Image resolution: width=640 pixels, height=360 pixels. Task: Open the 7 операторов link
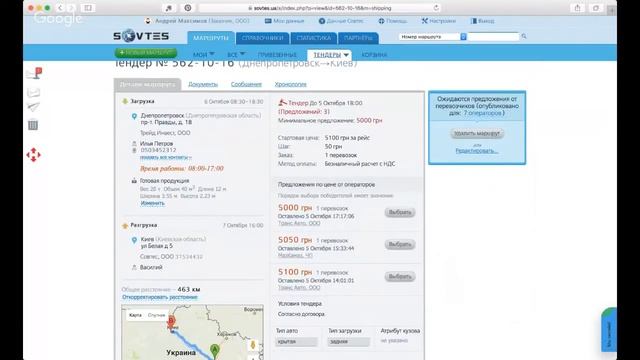pyautogui.click(x=482, y=113)
